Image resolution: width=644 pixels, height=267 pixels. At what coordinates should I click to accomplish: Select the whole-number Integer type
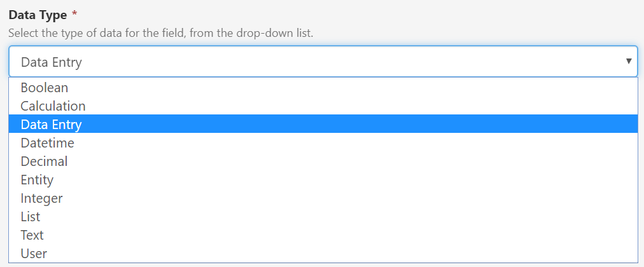(41, 198)
